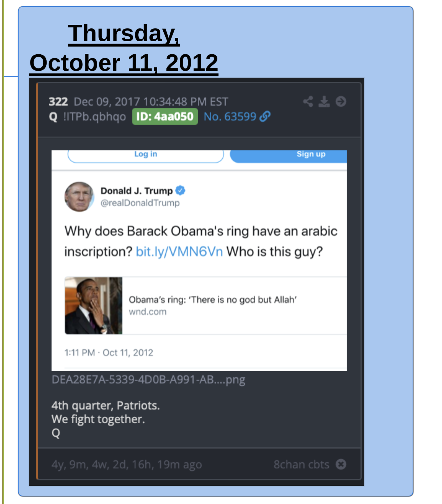Click Donald J. Trump profile avatar
Screen dimensions: 442x504
pos(79,197)
